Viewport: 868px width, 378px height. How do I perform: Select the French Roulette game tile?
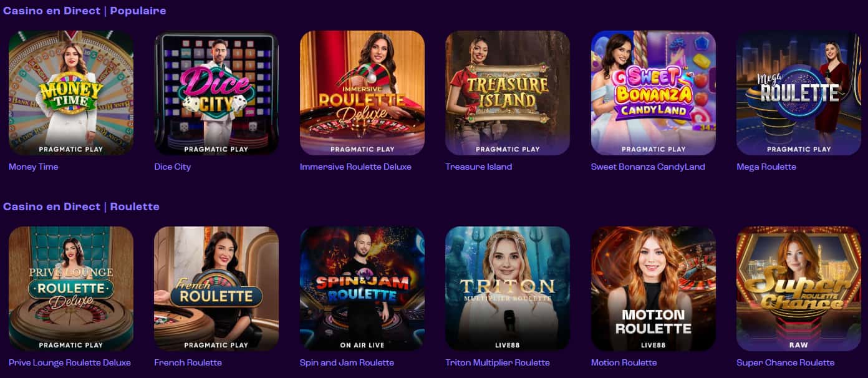[x=216, y=289]
